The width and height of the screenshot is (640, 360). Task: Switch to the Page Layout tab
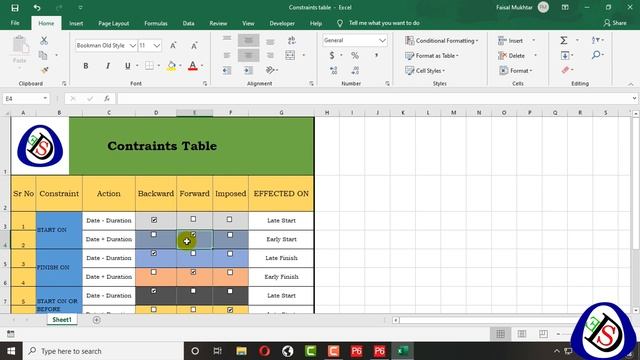tap(113, 23)
